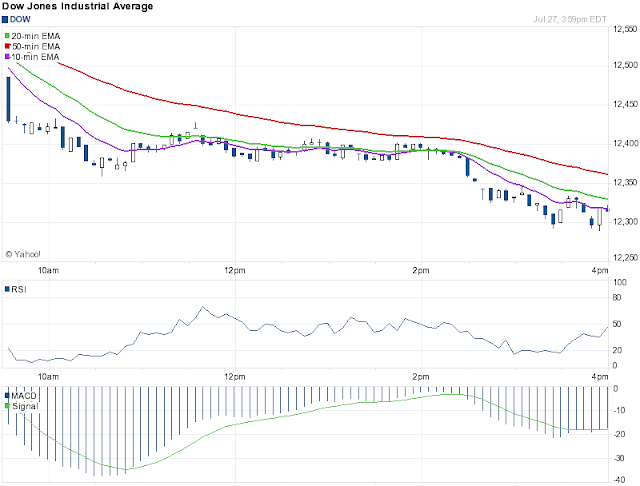Screen dimensions: 640x486
Task: Click the RSI axis value 80
Action: (x=617, y=297)
